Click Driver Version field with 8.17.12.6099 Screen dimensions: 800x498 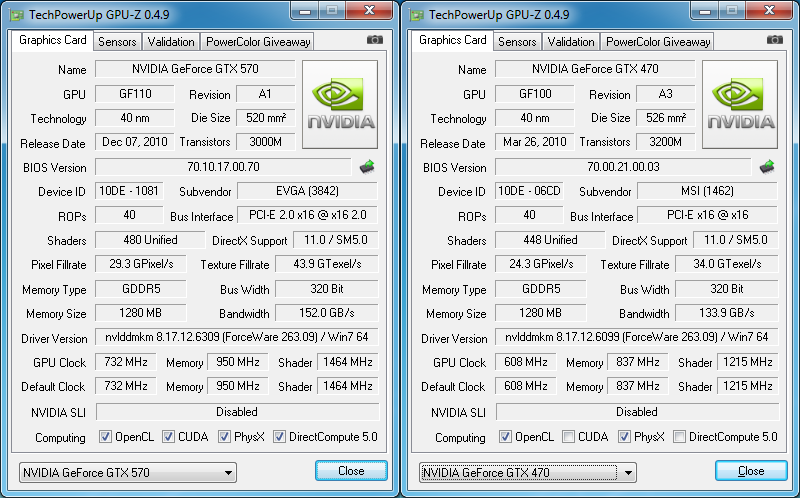[x=637, y=337]
